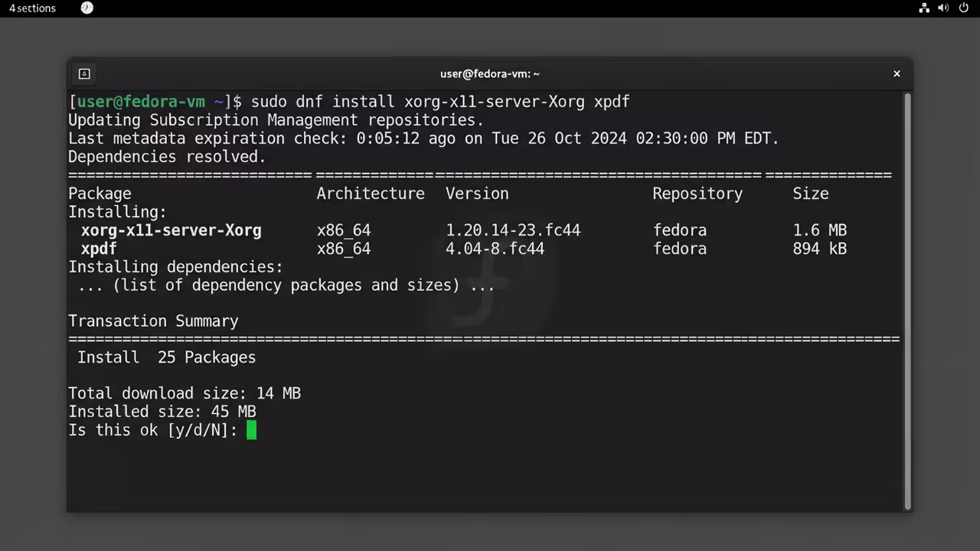Click the green cursor at the prompt
The height and width of the screenshot is (551, 980).
tap(251, 430)
